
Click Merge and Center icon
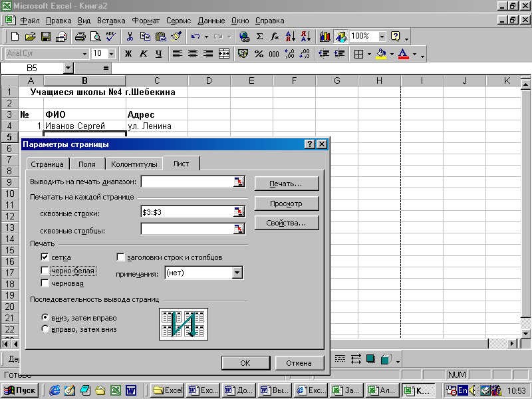pos(224,54)
